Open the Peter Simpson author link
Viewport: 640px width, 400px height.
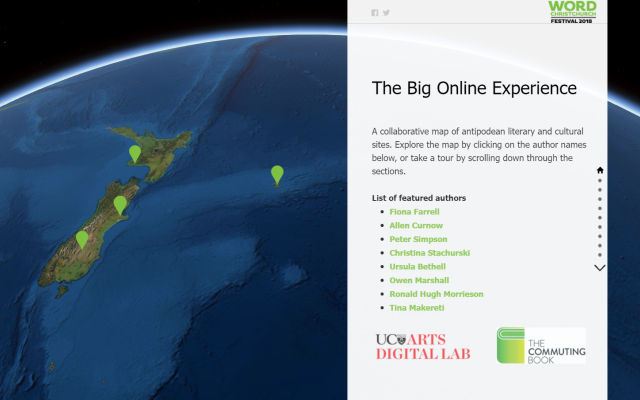pyautogui.click(x=418, y=239)
